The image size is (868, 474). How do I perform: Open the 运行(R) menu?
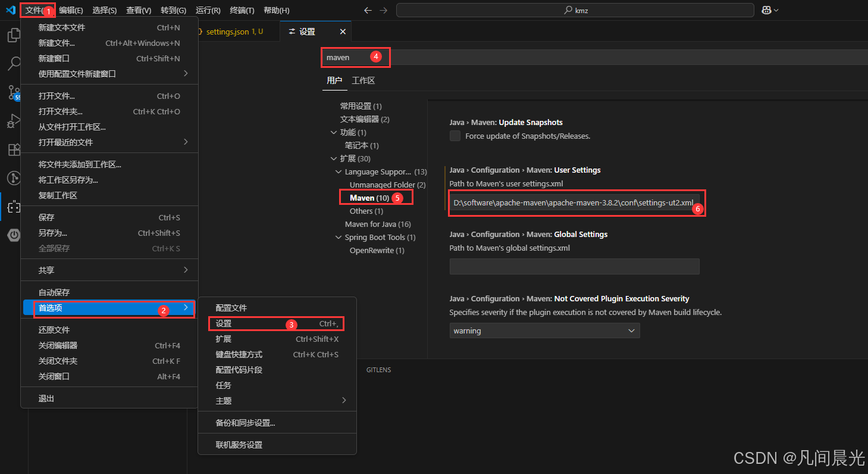[x=208, y=10]
